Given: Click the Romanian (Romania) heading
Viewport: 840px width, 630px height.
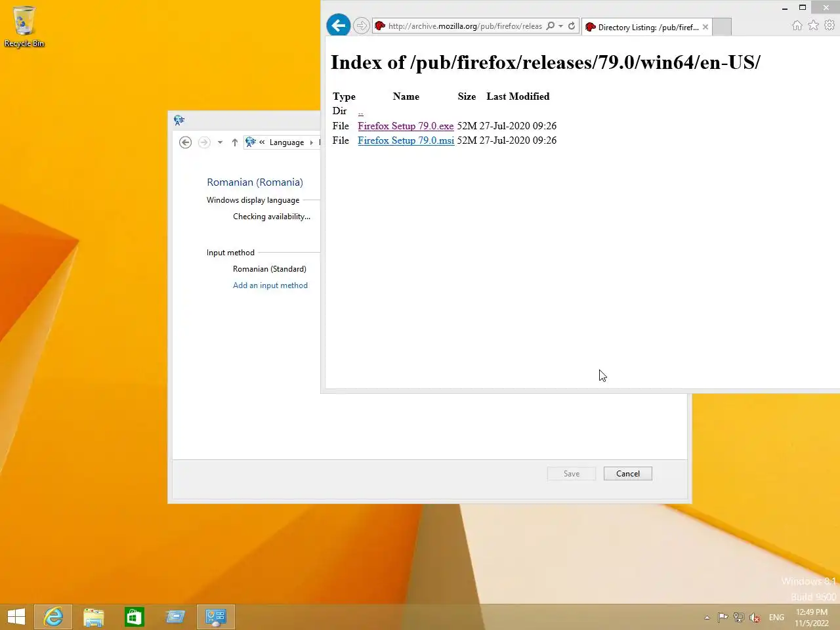Looking at the screenshot, I should [255, 182].
